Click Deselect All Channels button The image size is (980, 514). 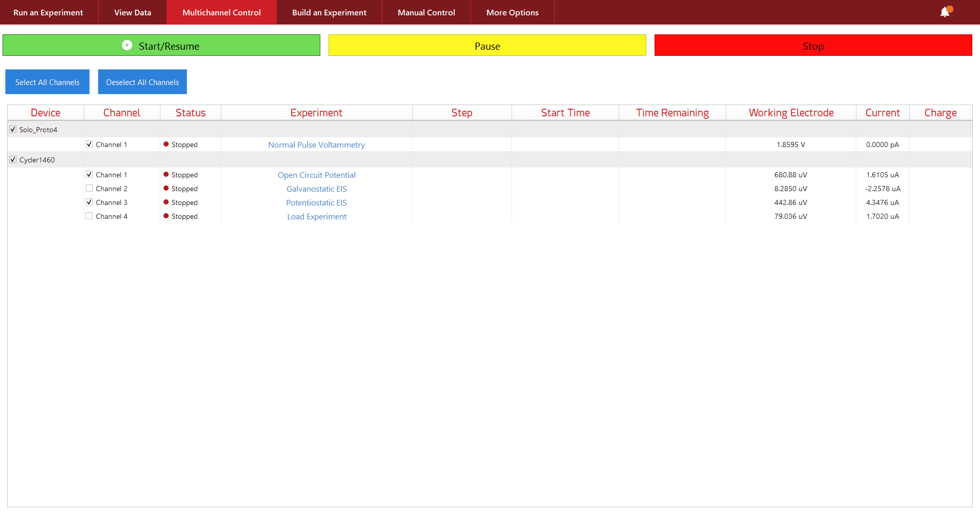click(142, 82)
